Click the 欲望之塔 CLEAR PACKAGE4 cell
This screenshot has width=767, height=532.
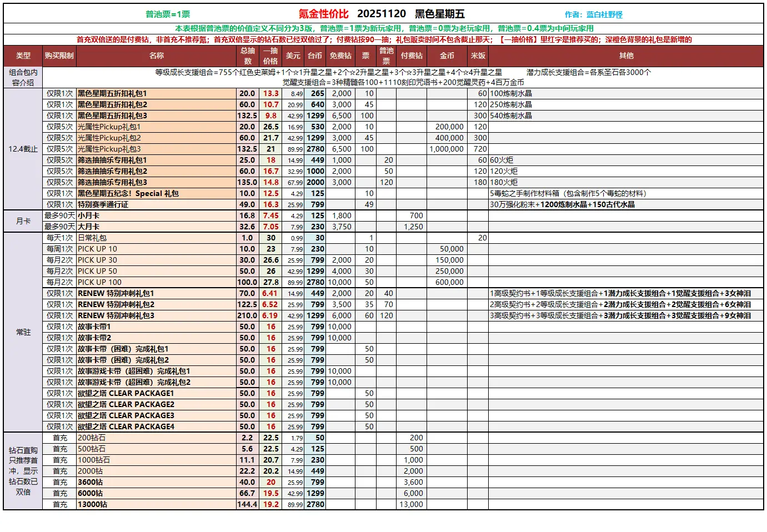coord(126,426)
